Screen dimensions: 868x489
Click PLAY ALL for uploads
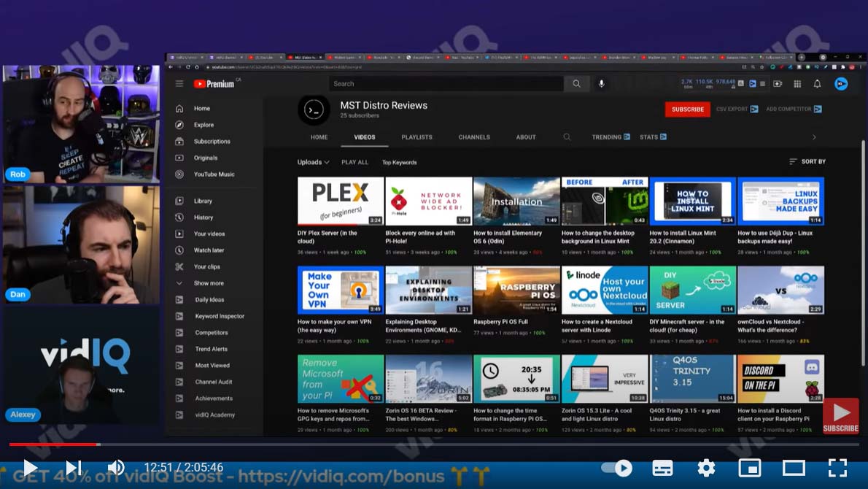354,162
